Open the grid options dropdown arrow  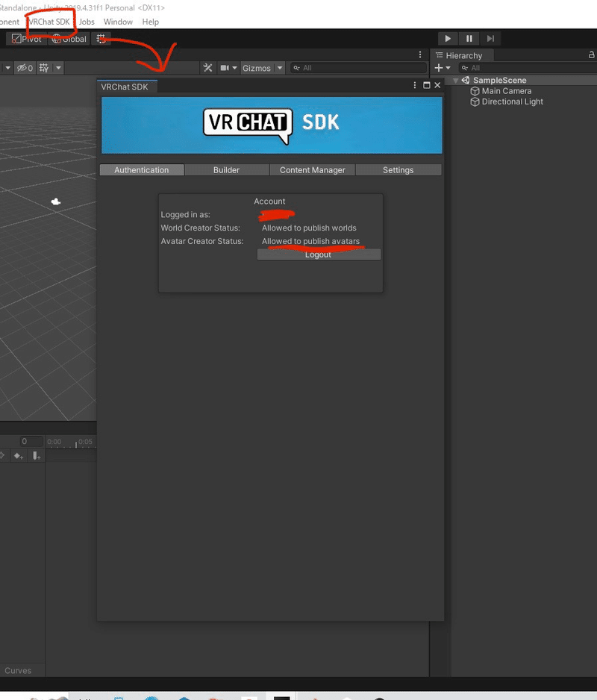pos(58,68)
